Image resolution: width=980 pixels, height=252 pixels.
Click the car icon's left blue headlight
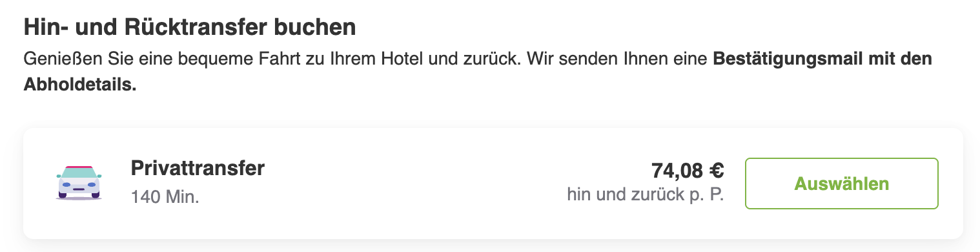[66, 185]
